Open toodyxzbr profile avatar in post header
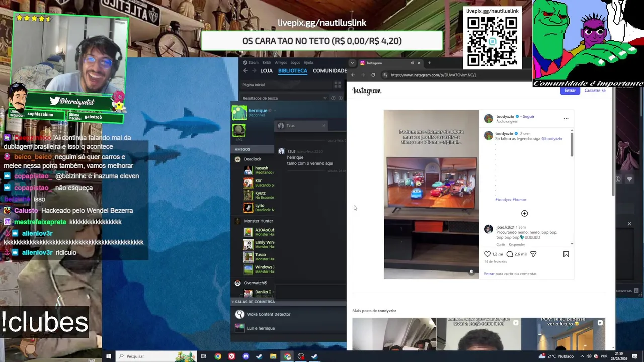 (488, 118)
